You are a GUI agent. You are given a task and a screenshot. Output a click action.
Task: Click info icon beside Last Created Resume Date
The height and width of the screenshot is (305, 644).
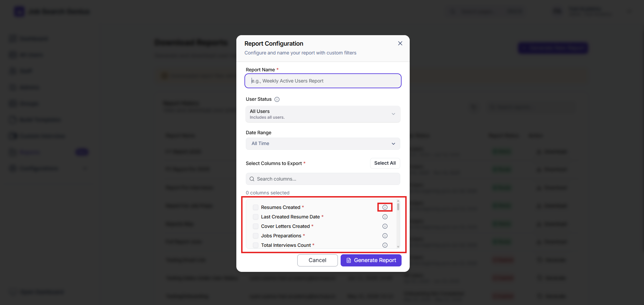[x=385, y=217]
